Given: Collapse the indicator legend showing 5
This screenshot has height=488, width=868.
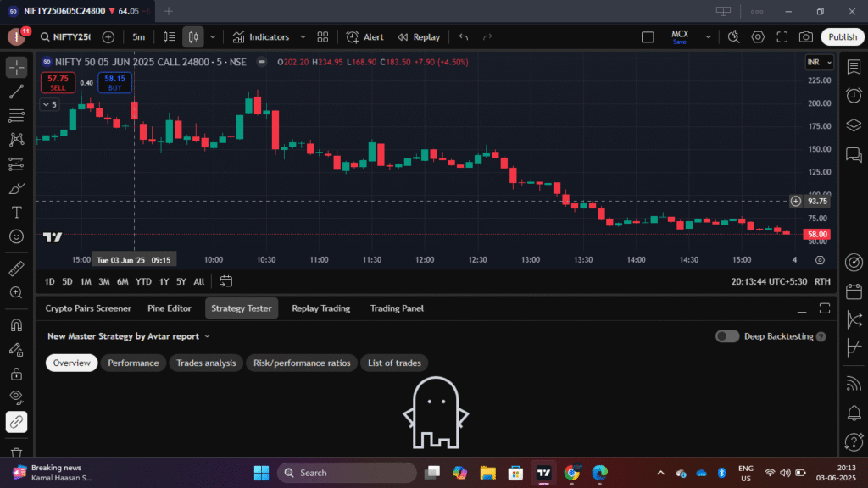Looking at the screenshot, I should [50, 104].
